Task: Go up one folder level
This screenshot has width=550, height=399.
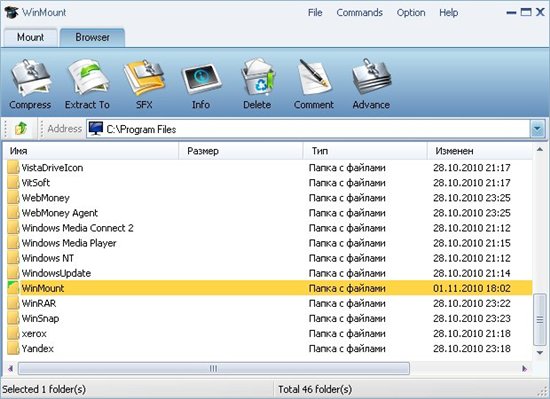Action: click(x=21, y=129)
